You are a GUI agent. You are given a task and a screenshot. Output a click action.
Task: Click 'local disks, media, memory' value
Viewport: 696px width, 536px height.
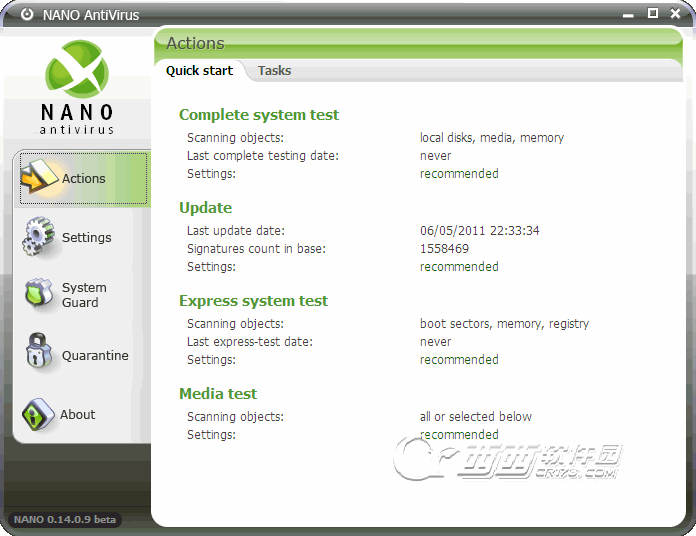(x=492, y=138)
